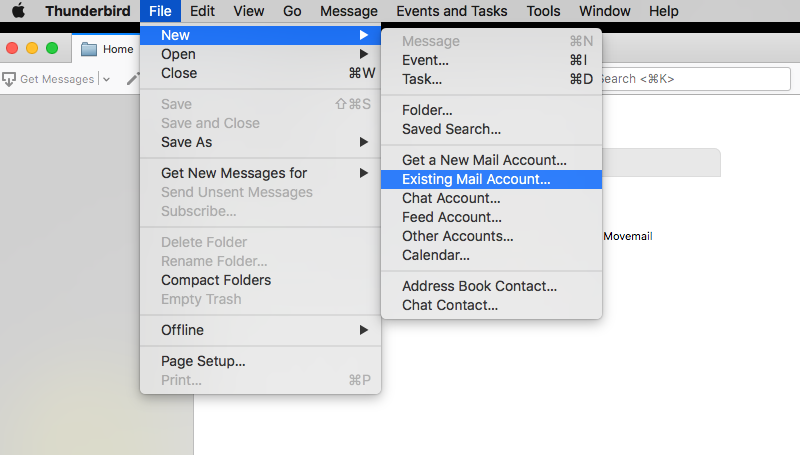
Task: Click the Get Messages download icon
Action: coord(9,80)
